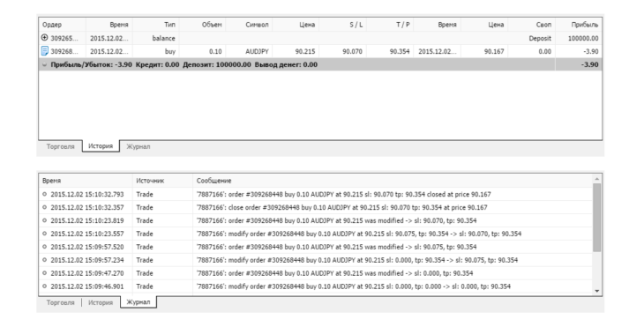This screenshot has width=644, height=327.
Task: Click the 0.10 volume cell
Action: (x=215, y=51)
